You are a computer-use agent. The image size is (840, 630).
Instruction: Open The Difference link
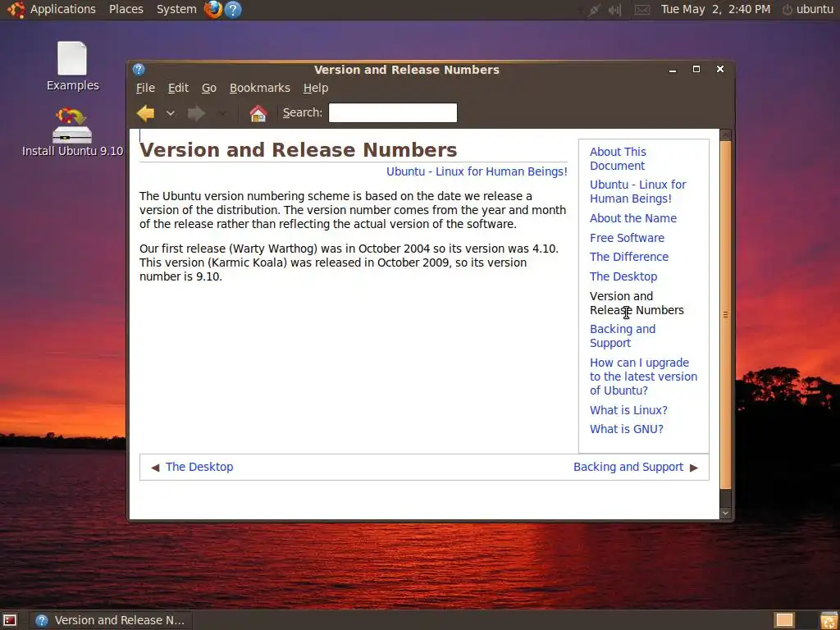(629, 257)
